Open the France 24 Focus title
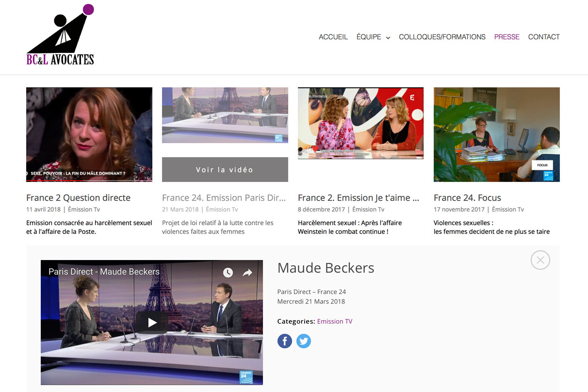 coord(467,197)
